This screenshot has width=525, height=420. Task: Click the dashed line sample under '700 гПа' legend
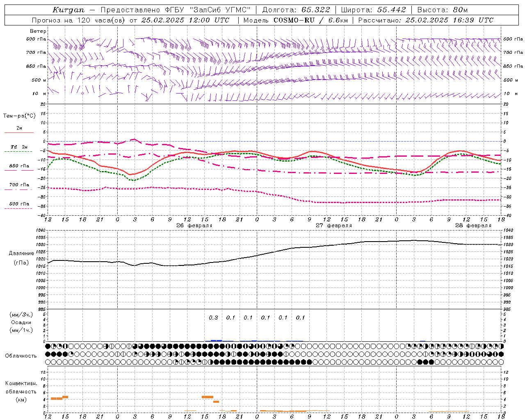pos(18,190)
